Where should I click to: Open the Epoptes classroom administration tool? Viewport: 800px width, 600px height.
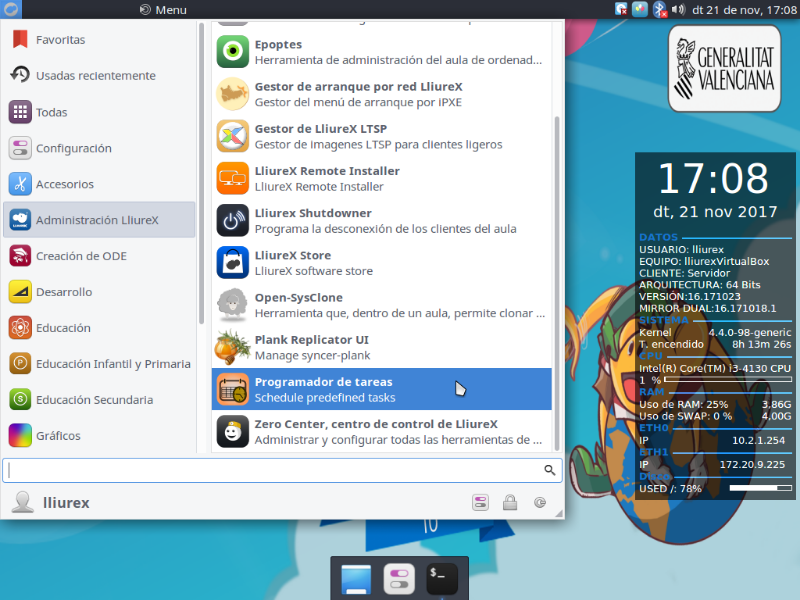pos(381,52)
